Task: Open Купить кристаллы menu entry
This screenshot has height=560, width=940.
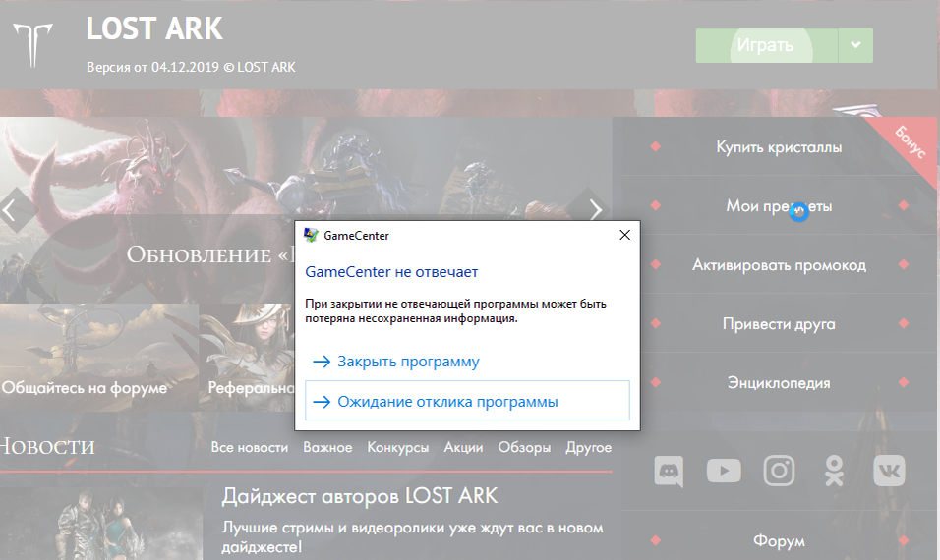Action: coord(779,147)
